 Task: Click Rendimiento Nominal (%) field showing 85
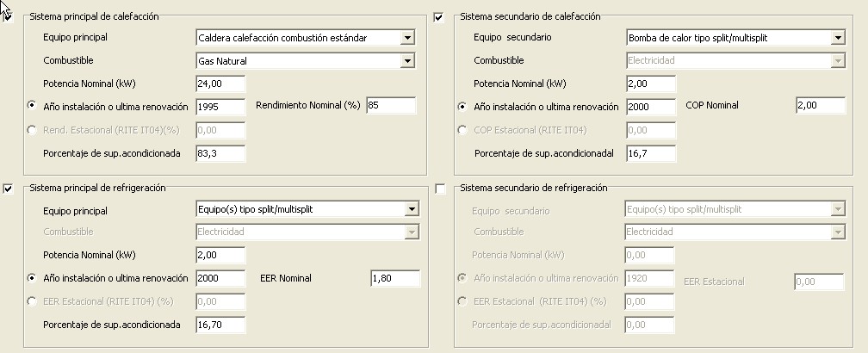[390, 106]
